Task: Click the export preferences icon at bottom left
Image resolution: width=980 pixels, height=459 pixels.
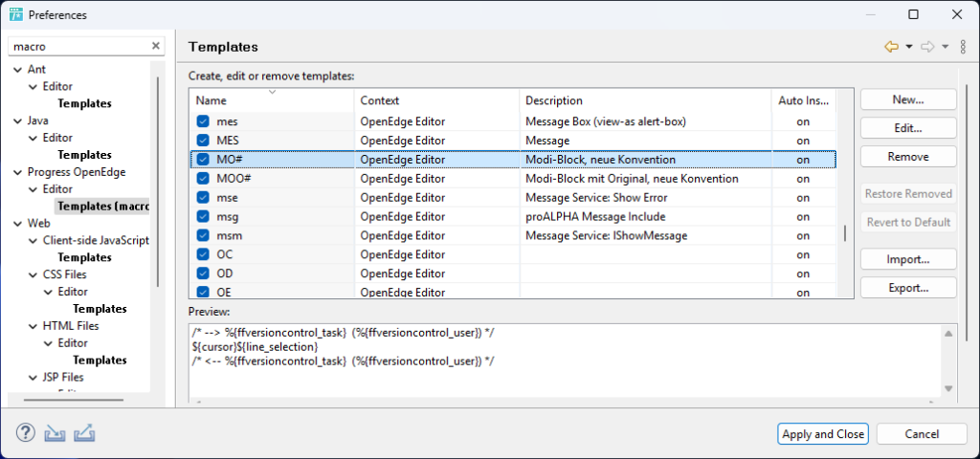Action: pos(84,433)
